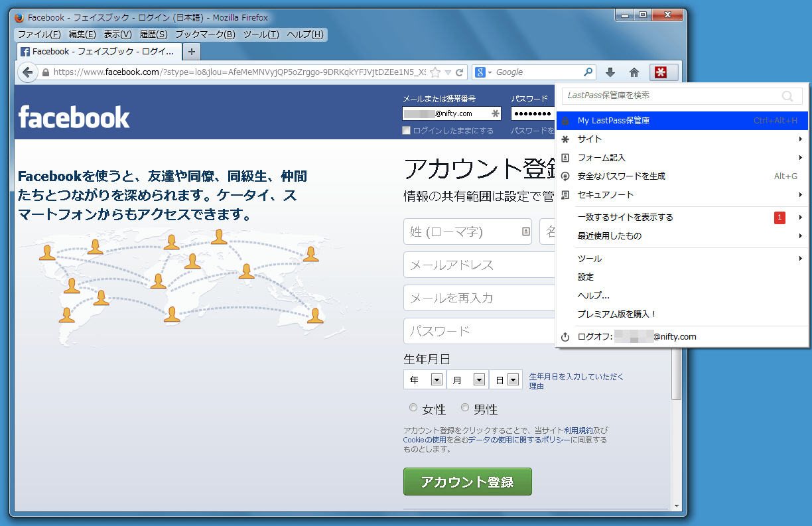Click the メールを再入力 input field
The height and width of the screenshot is (526, 812).
[479, 298]
